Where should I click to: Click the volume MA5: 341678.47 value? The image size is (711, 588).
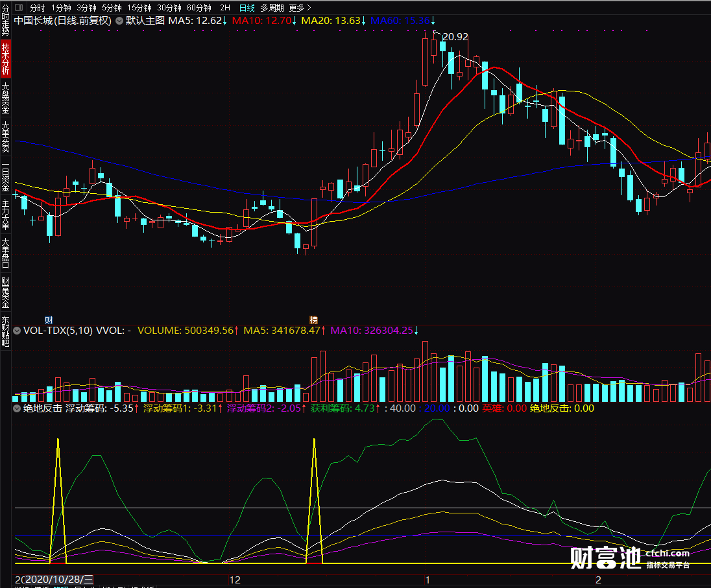[284, 331]
